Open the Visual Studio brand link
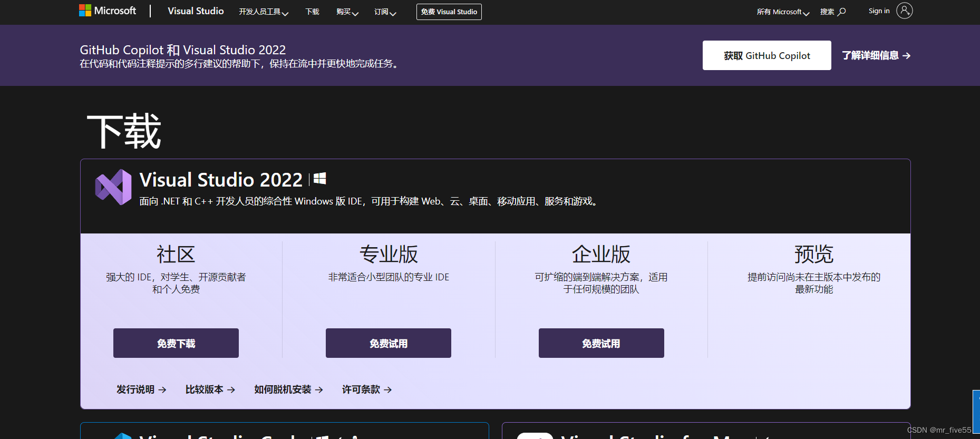Image resolution: width=980 pixels, height=439 pixels. click(x=196, y=11)
